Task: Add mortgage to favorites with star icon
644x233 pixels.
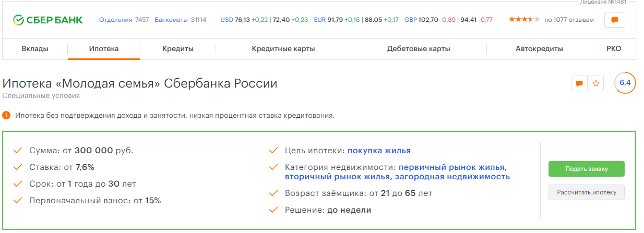Action: coord(595,83)
